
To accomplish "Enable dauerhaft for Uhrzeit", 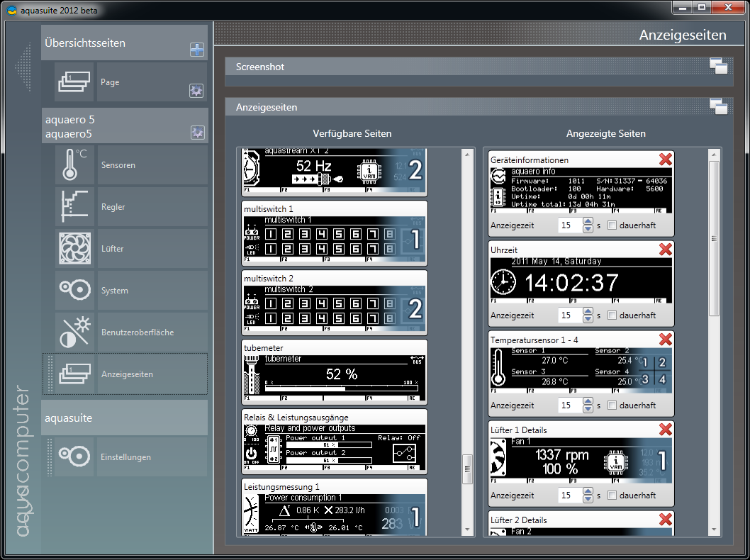I will point(612,315).
